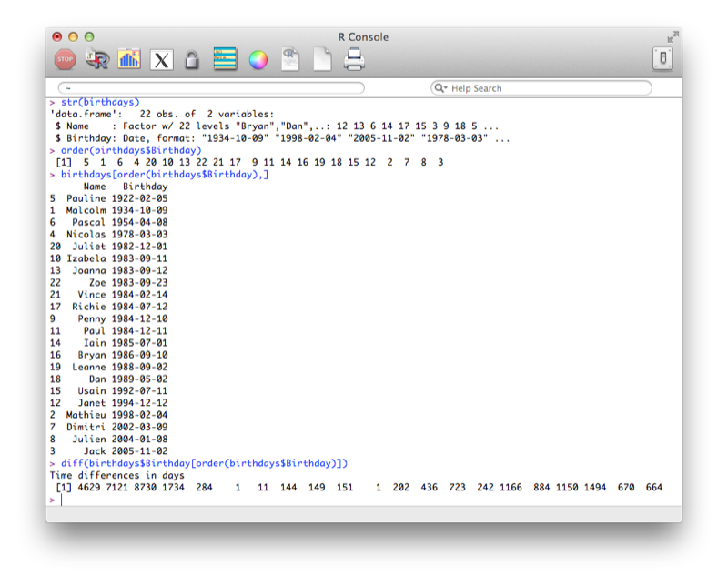
Task: Show the command history striped icon
Action: click(x=225, y=59)
